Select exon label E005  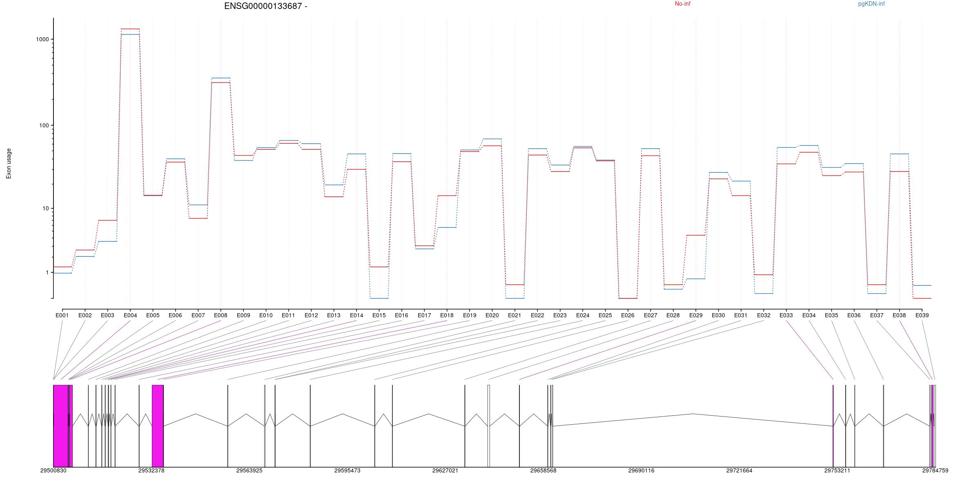[153, 315]
